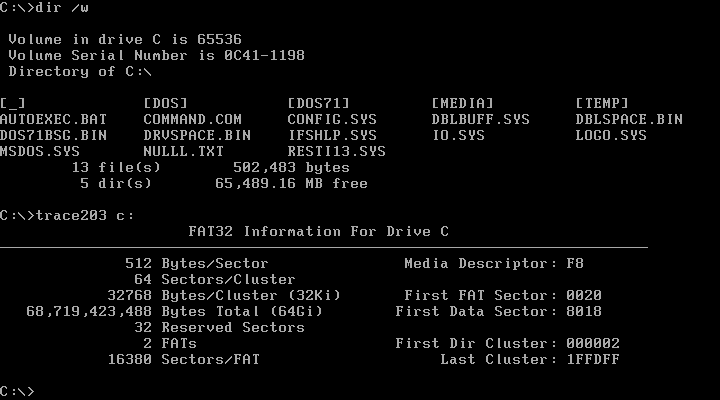Select the [TEMP] directory name
The width and height of the screenshot is (720, 400).
coord(603,103)
